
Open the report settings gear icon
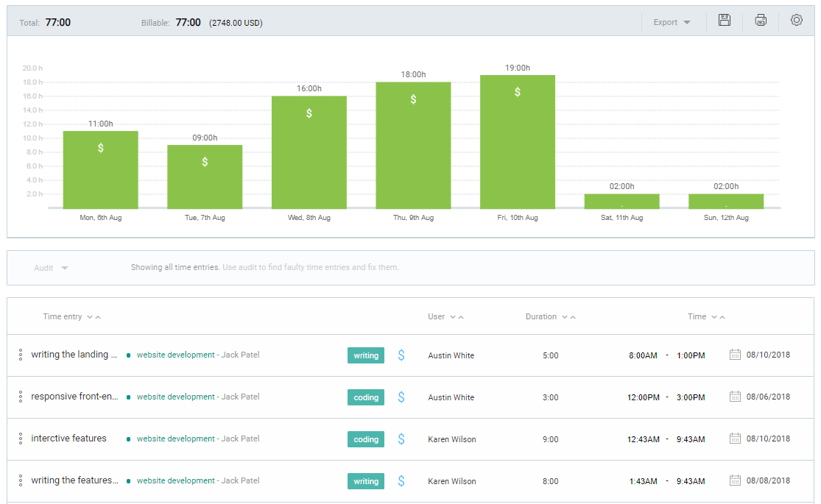coord(796,21)
